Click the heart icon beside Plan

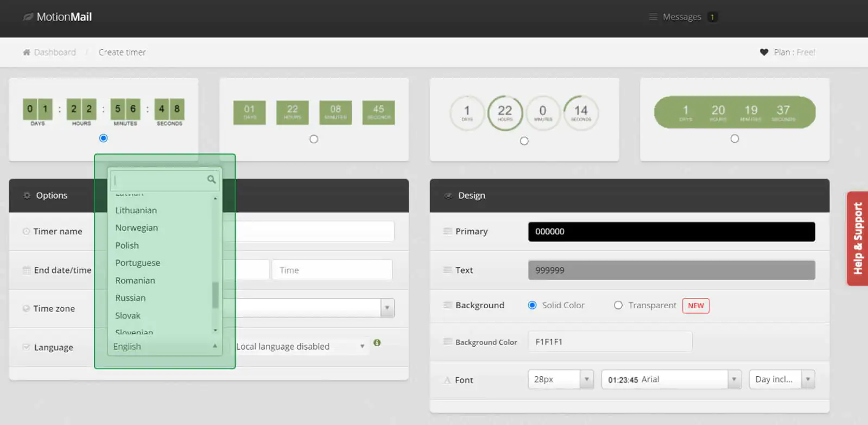764,52
